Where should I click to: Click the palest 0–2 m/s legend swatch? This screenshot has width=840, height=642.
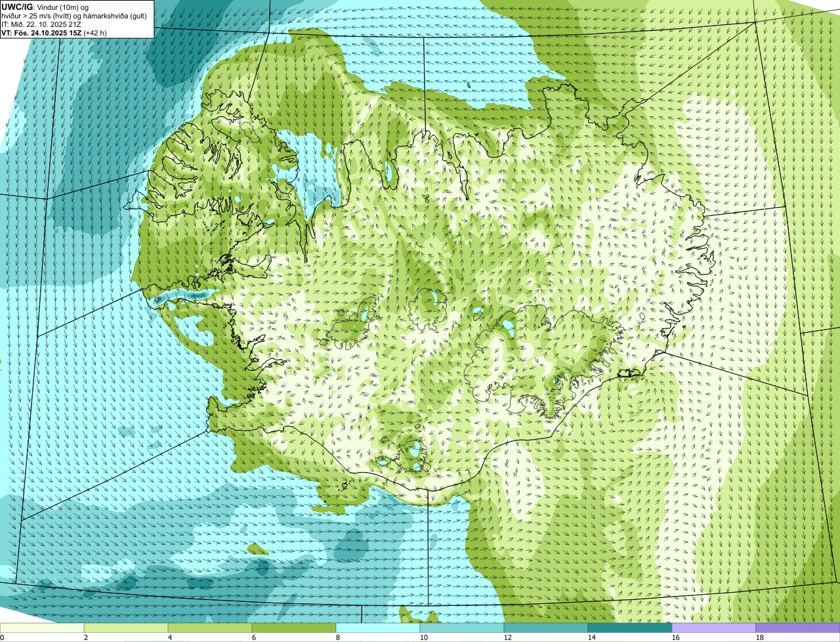click(42, 628)
